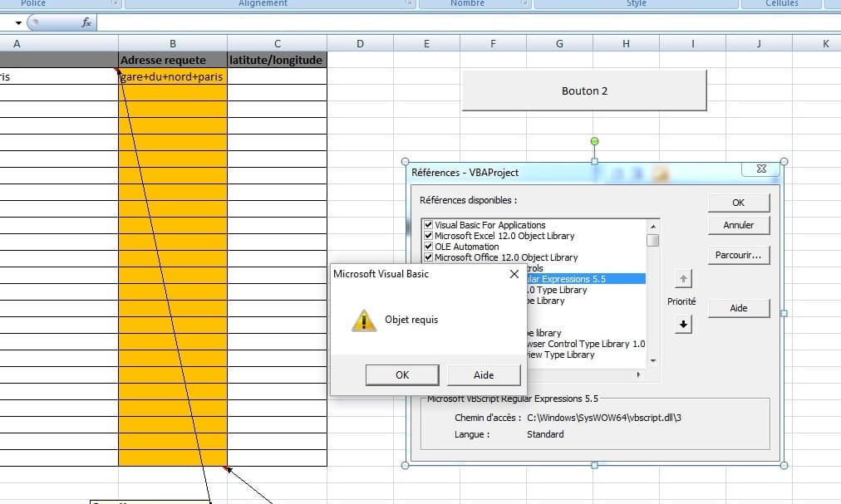Screen dimensions: 841x504
Task: Move reference priority down with arrow
Action: 683,325
